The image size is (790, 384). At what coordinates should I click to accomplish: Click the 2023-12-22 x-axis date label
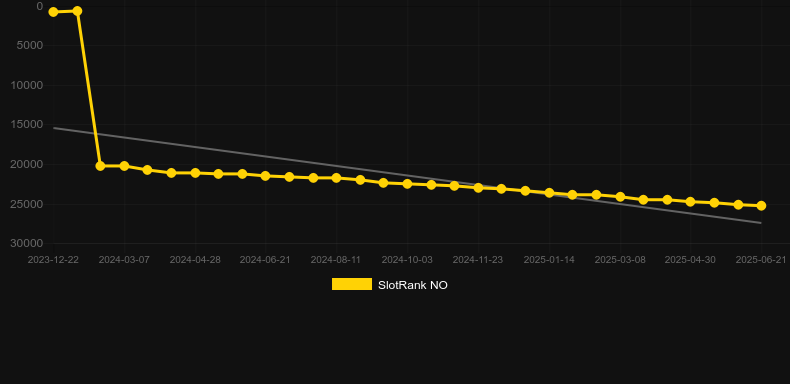point(53,260)
